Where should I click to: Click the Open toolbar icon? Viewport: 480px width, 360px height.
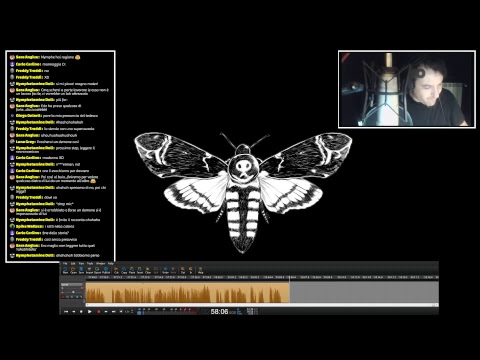73,270
